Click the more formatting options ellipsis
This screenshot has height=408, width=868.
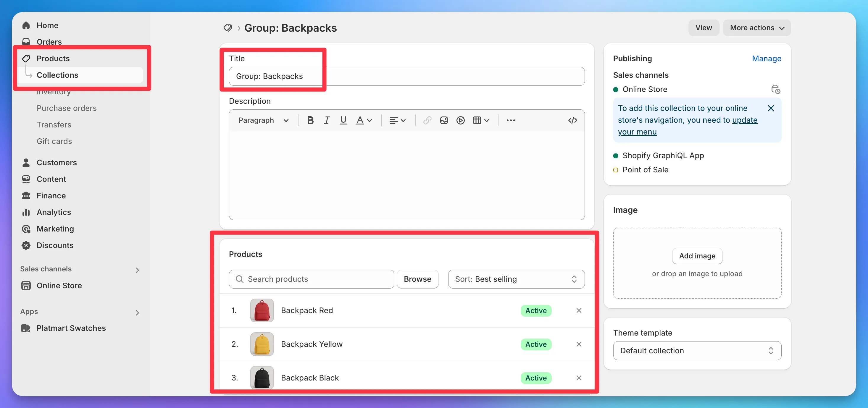pyautogui.click(x=511, y=120)
